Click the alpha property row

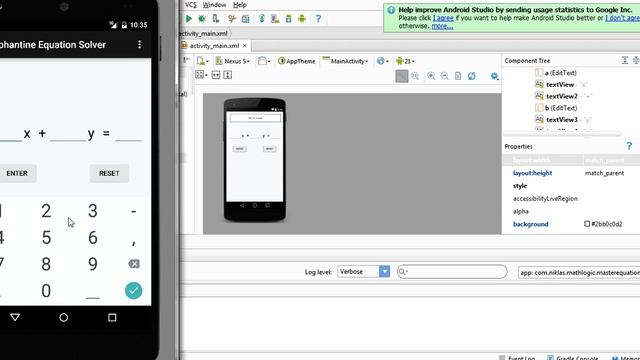(x=571, y=211)
